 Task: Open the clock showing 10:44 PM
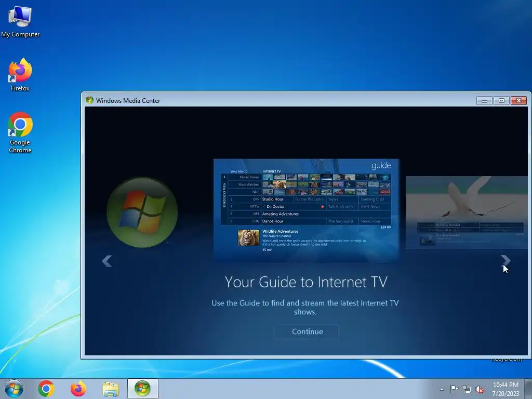[506, 389]
